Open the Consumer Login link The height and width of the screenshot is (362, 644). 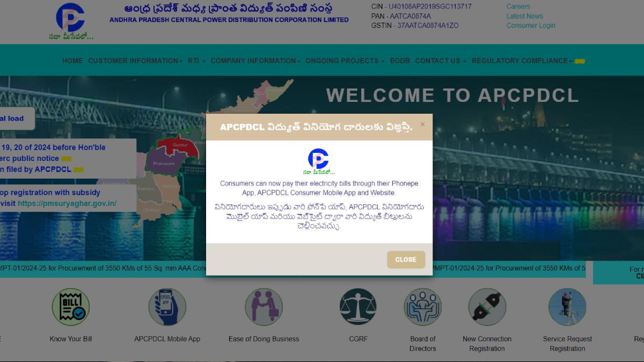pyautogui.click(x=531, y=26)
